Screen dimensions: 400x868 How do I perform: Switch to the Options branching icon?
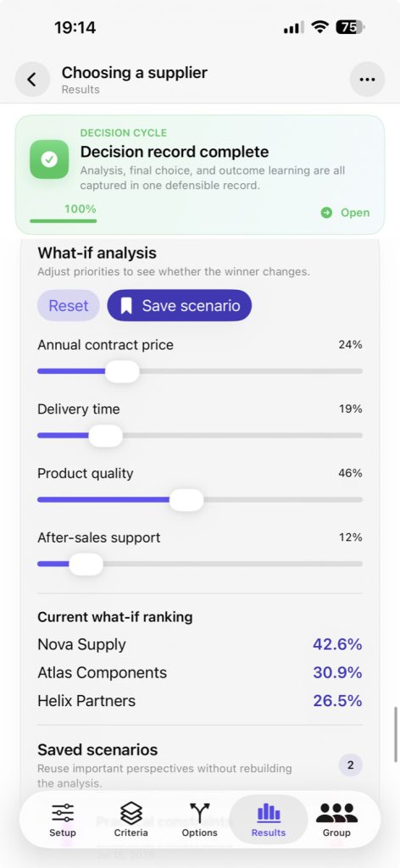(x=200, y=814)
